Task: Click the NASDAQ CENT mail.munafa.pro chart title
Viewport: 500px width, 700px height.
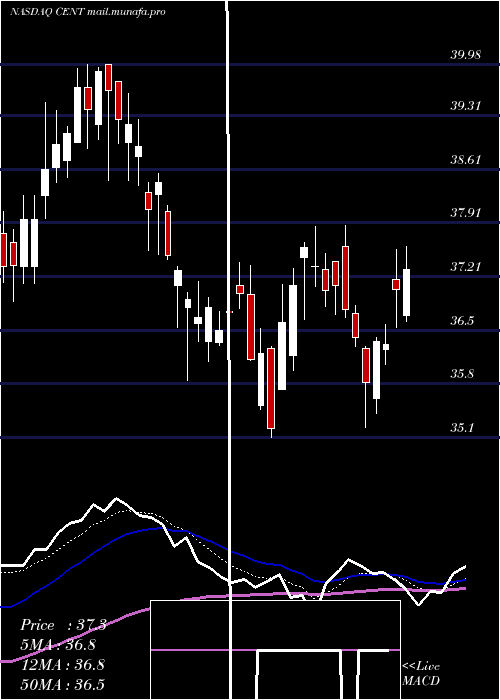Action: point(88,12)
